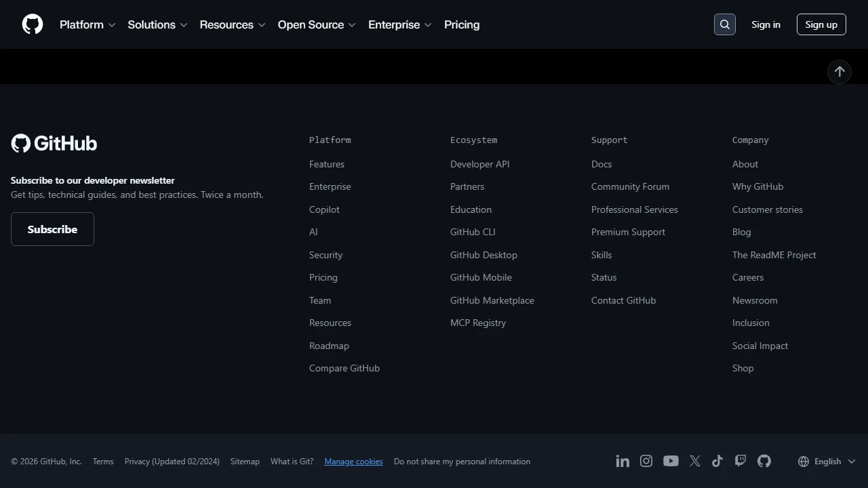Click the Manage cookies link
Image resolution: width=868 pixels, height=488 pixels.
(x=353, y=461)
